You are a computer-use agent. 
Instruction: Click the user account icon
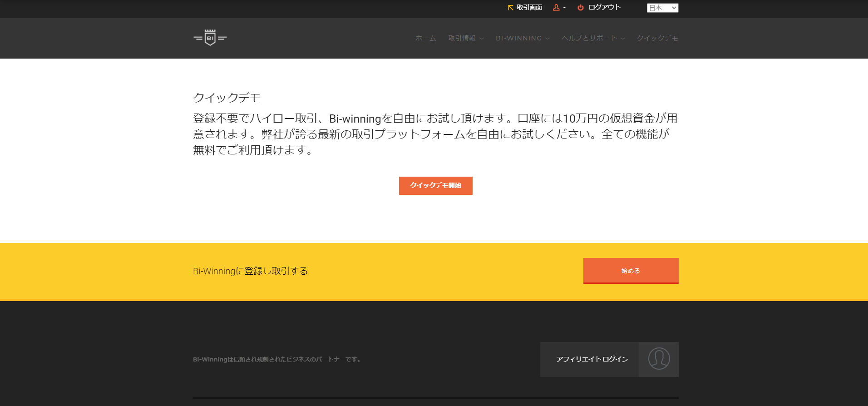[x=556, y=8]
